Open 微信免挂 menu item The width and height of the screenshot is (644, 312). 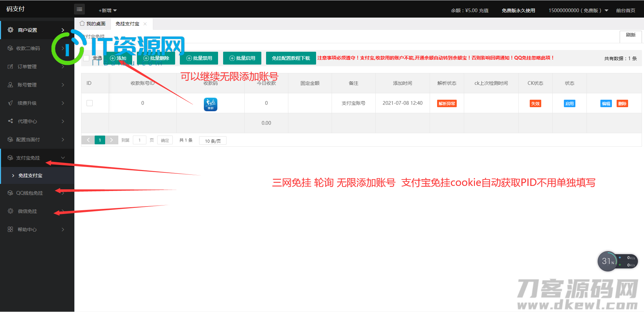coord(37,211)
